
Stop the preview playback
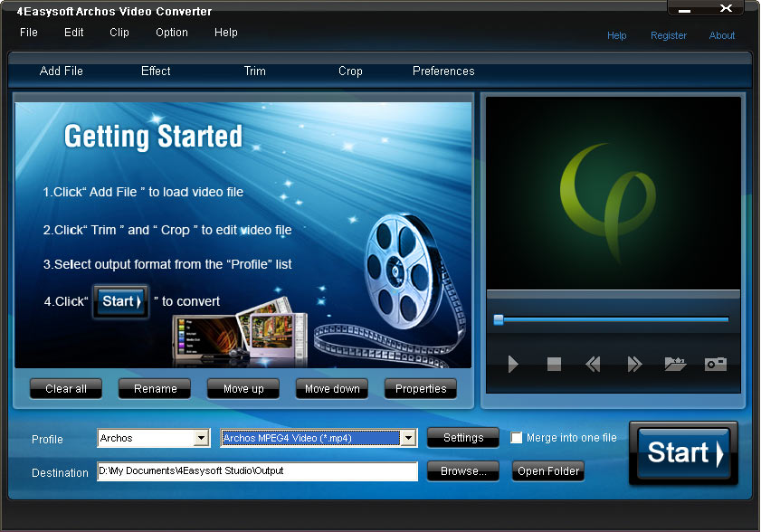(554, 365)
